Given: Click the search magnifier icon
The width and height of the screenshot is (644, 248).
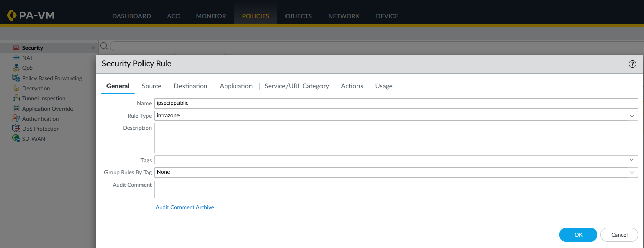Looking at the screenshot, I should [x=104, y=46].
